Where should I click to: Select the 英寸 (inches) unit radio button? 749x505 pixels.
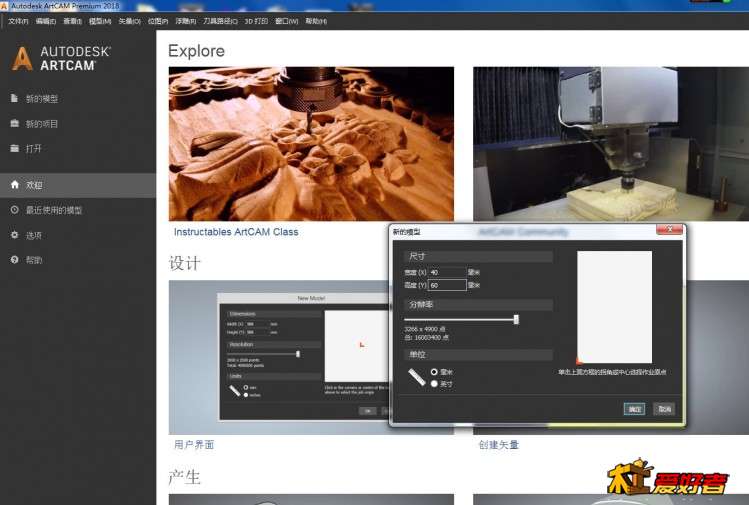(434, 384)
